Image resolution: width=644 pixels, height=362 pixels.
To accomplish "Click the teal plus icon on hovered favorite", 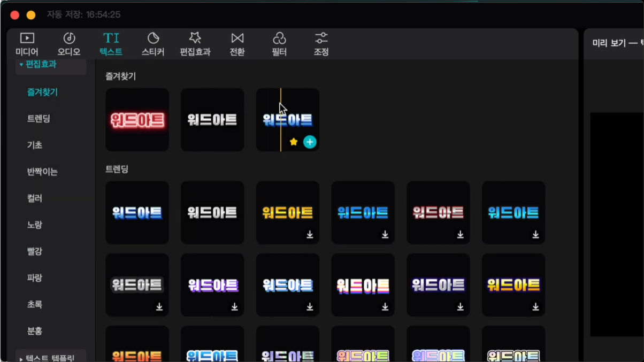I will tap(310, 142).
